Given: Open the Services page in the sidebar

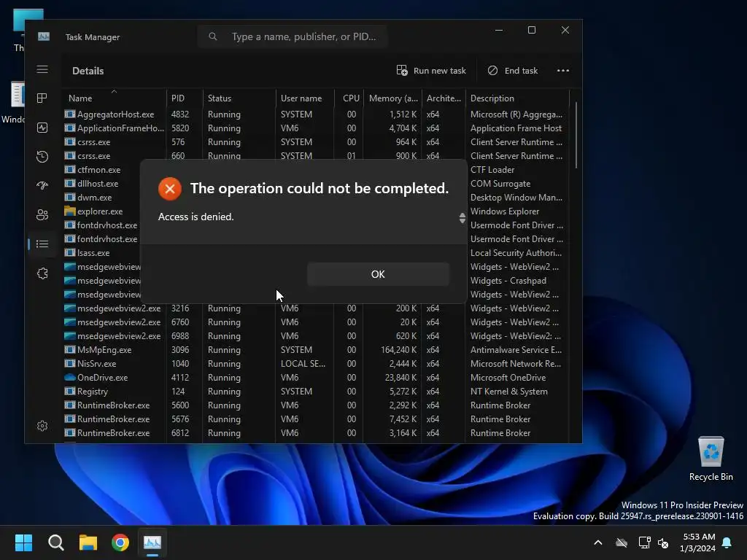Looking at the screenshot, I should (x=42, y=273).
